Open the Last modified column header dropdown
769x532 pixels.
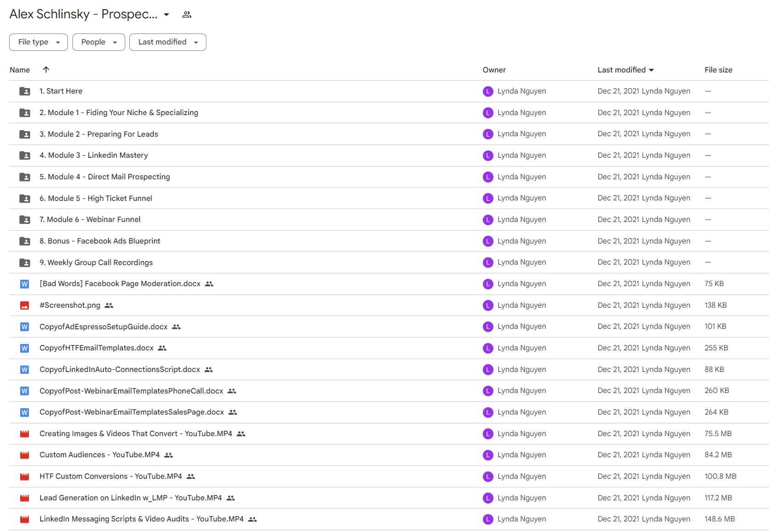tap(625, 70)
